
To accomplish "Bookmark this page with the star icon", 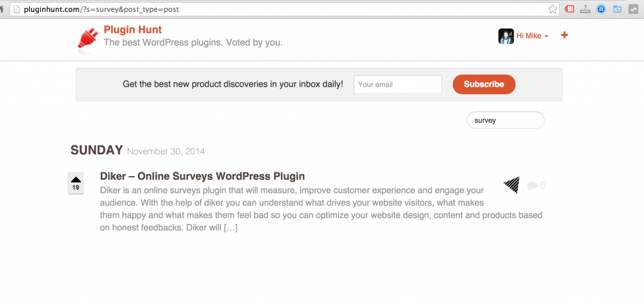I will [x=553, y=9].
